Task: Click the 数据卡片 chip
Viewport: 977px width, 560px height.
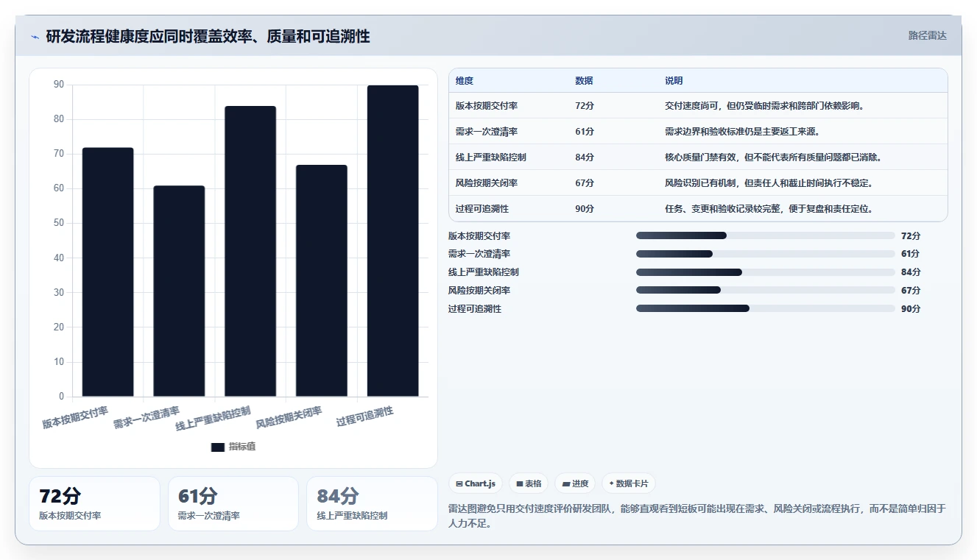Action: click(x=629, y=483)
